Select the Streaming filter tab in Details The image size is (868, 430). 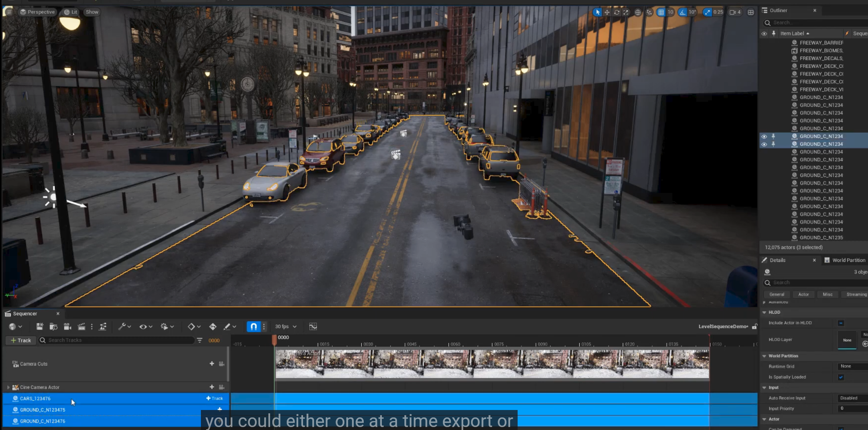[856, 294]
